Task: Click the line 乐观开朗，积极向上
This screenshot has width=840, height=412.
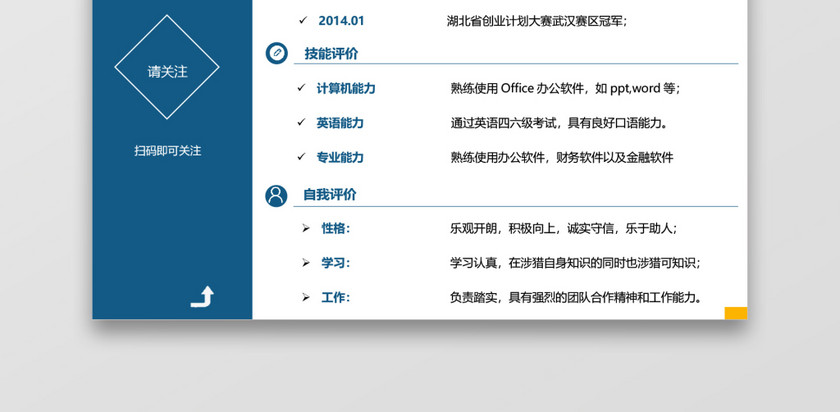Action: (x=564, y=229)
